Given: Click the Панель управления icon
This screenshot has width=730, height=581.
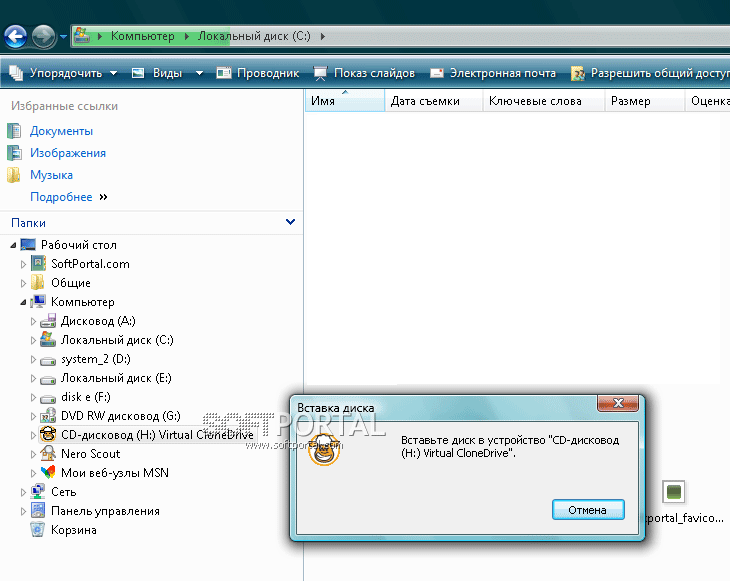Looking at the screenshot, I should pyautogui.click(x=38, y=511).
